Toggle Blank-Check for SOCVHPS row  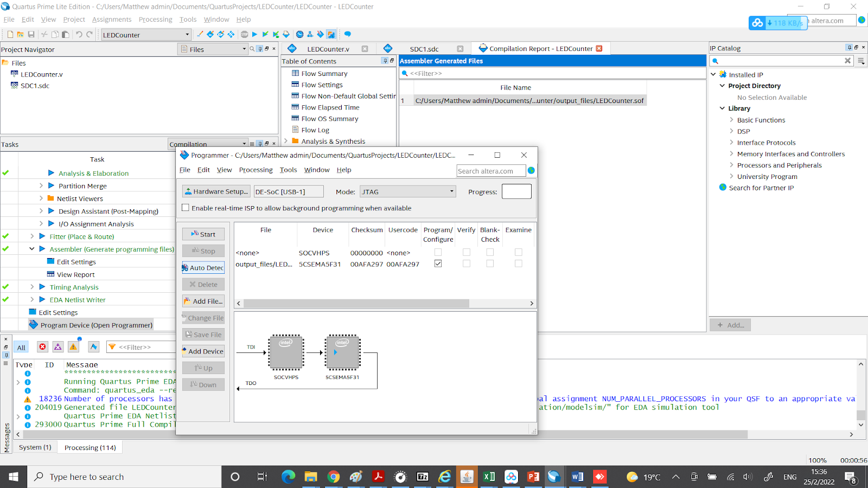[x=490, y=252]
